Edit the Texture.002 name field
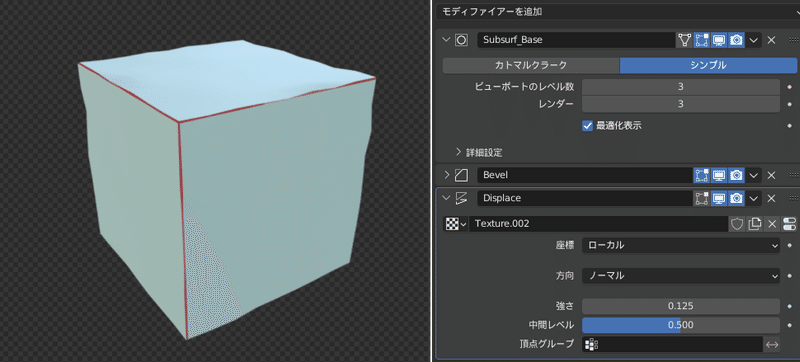The width and height of the screenshot is (800, 362). pos(598,224)
